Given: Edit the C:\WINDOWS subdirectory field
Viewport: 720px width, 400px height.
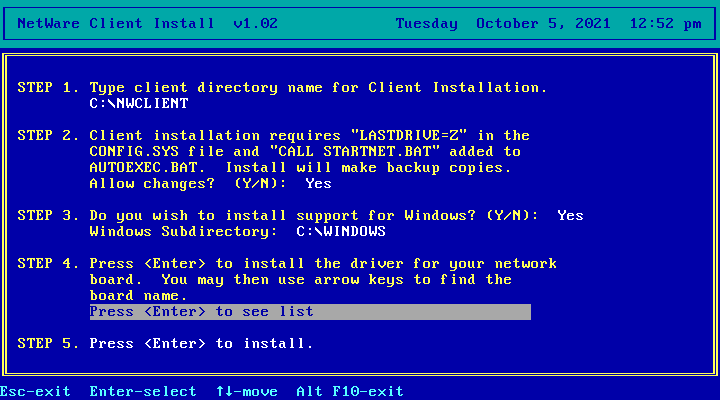Looking at the screenshot, I should point(341,231).
